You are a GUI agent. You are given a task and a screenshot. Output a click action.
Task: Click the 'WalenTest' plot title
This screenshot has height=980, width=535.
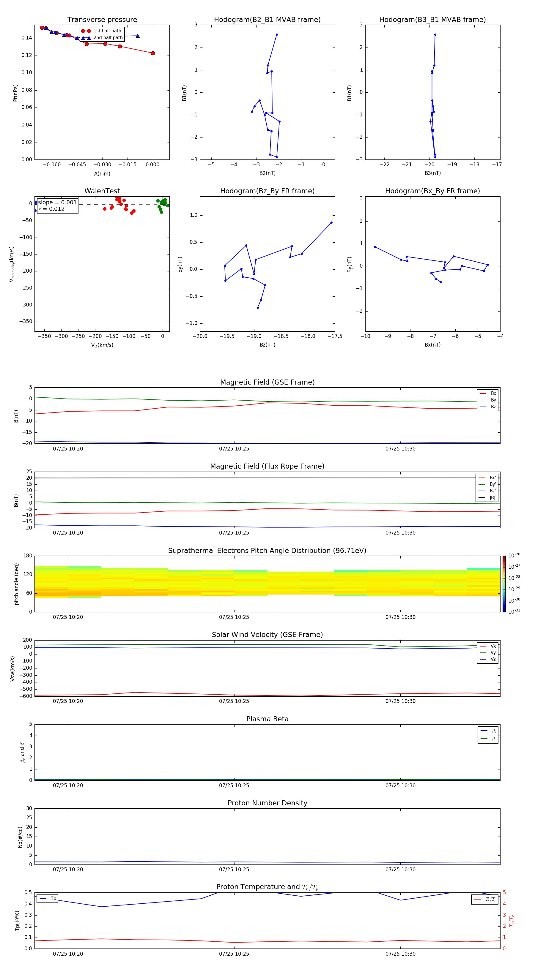[102, 191]
